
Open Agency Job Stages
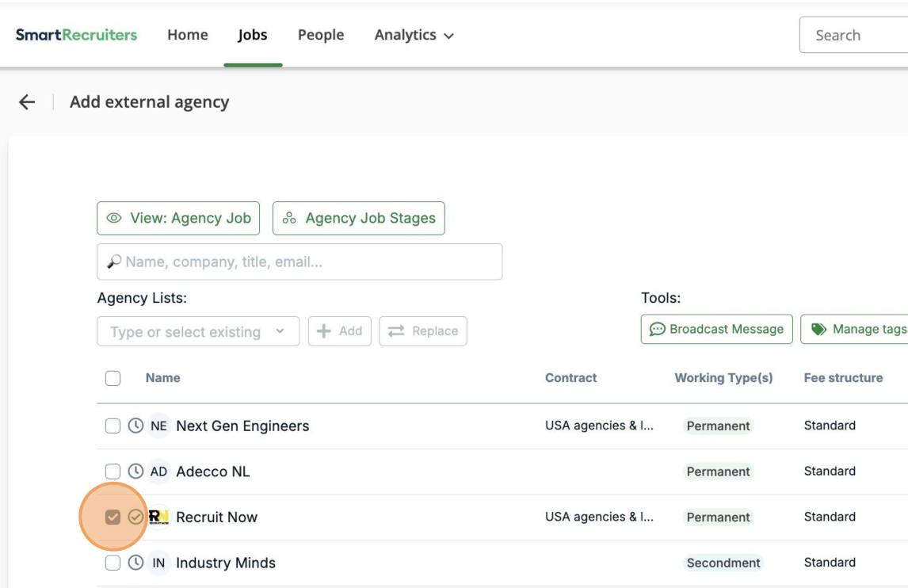pos(358,219)
